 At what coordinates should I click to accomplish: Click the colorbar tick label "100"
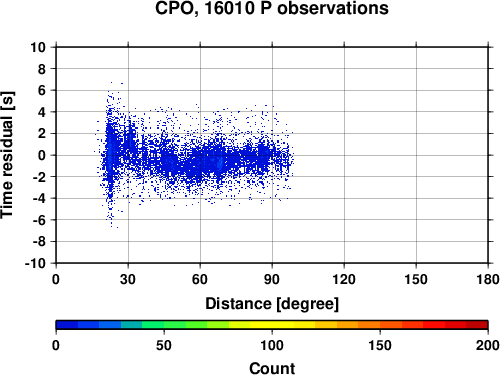point(272,345)
